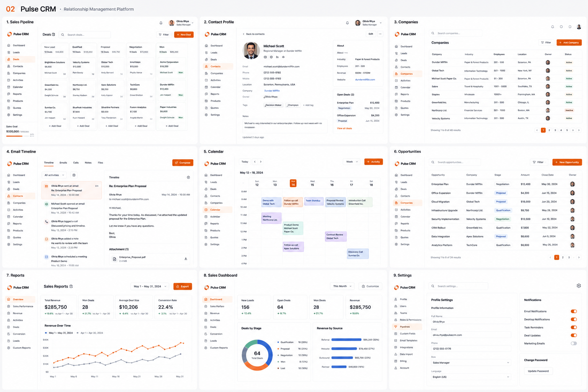The image size is (588, 392).
Task: Open the May 1 – May 31, 2024 date dropdown
Action: [x=150, y=286]
